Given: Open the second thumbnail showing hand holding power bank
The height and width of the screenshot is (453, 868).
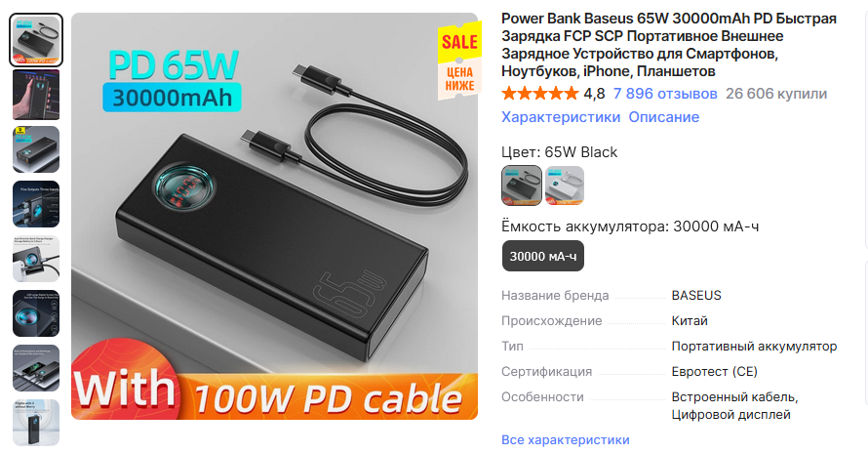Looking at the screenshot, I should pyautogui.click(x=36, y=95).
